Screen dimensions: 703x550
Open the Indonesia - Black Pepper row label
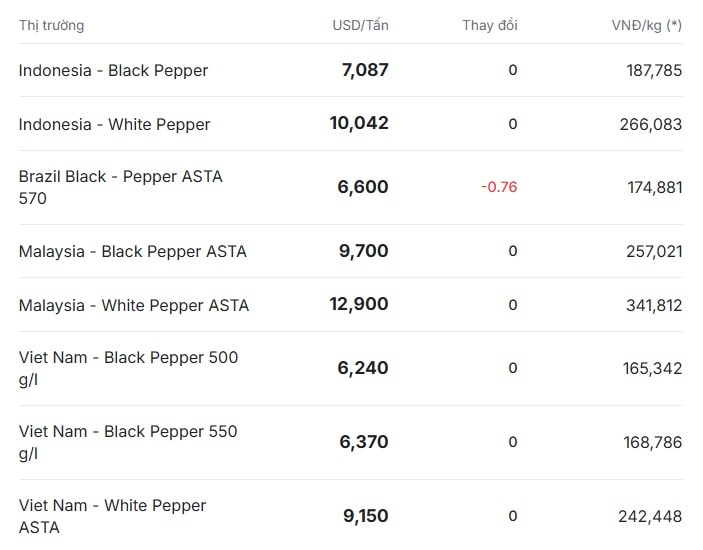tap(114, 70)
